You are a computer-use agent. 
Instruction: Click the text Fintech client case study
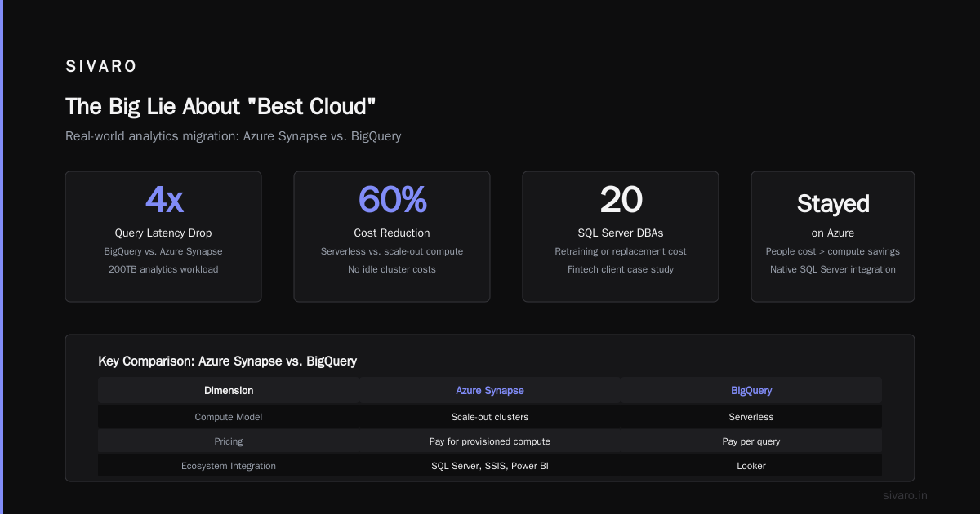click(x=621, y=269)
